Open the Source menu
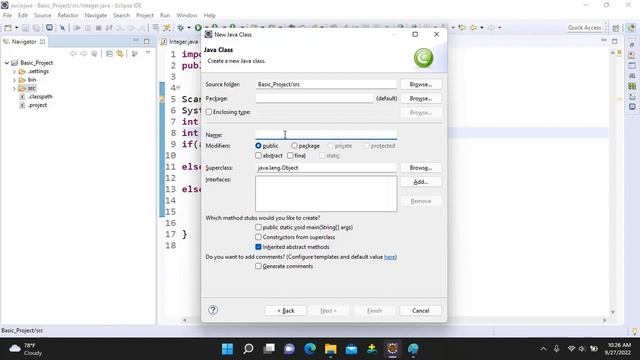The height and width of the screenshot is (360, 640). [x=42, y=16]
